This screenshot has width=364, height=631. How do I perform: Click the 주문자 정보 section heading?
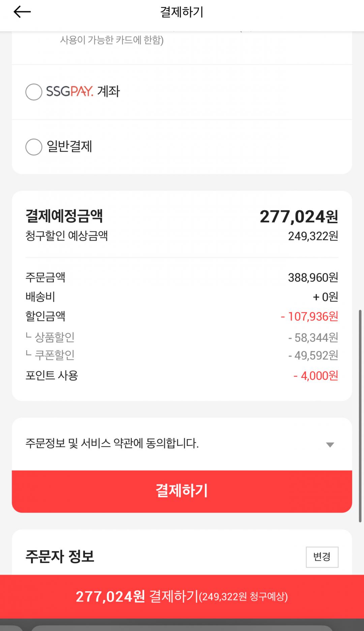60,557
